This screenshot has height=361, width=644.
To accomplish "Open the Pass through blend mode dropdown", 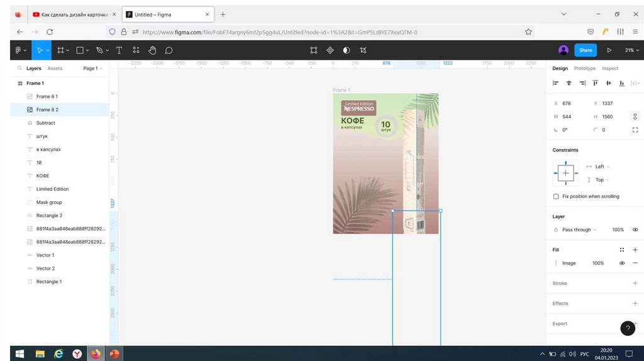I will 579,230.
